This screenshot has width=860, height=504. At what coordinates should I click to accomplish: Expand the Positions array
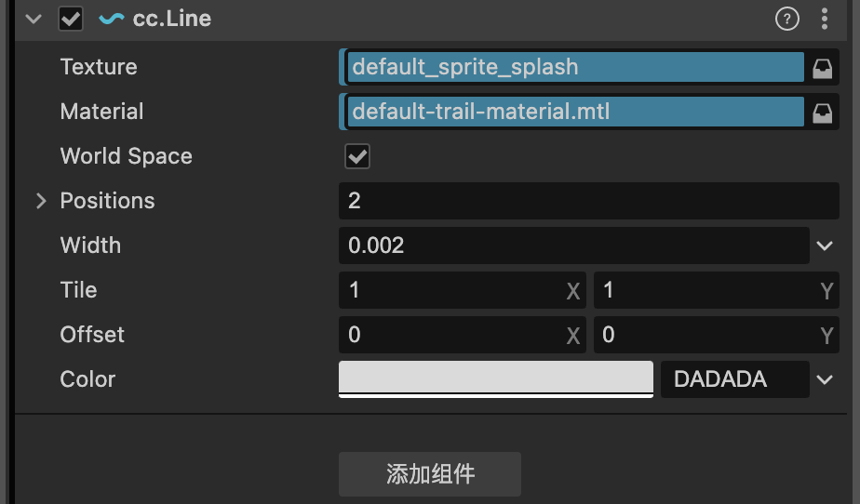[x=40, y=201]
